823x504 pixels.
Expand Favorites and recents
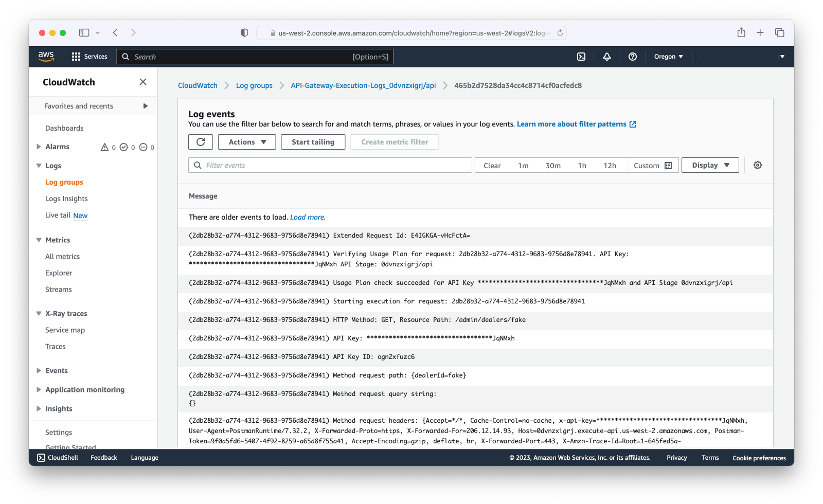pyautogui.click(x=146, y=106)
